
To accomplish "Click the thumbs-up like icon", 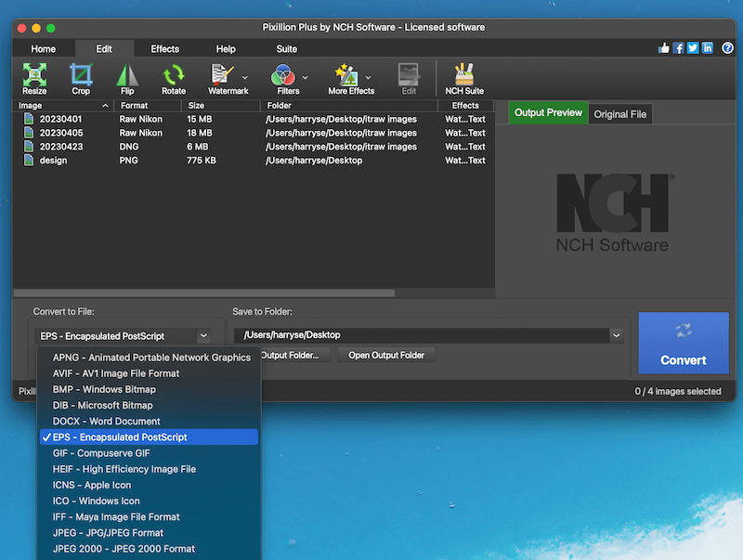I will point(664,48).
